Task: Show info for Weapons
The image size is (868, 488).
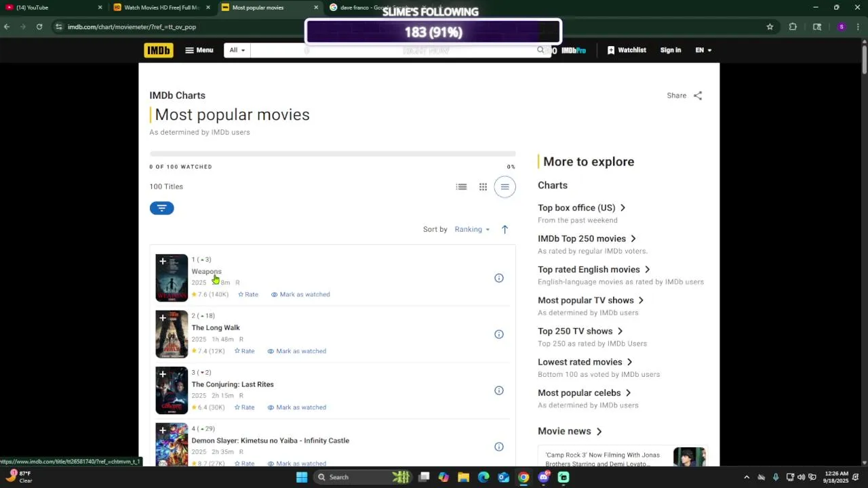Action: [x=499, y=278]
